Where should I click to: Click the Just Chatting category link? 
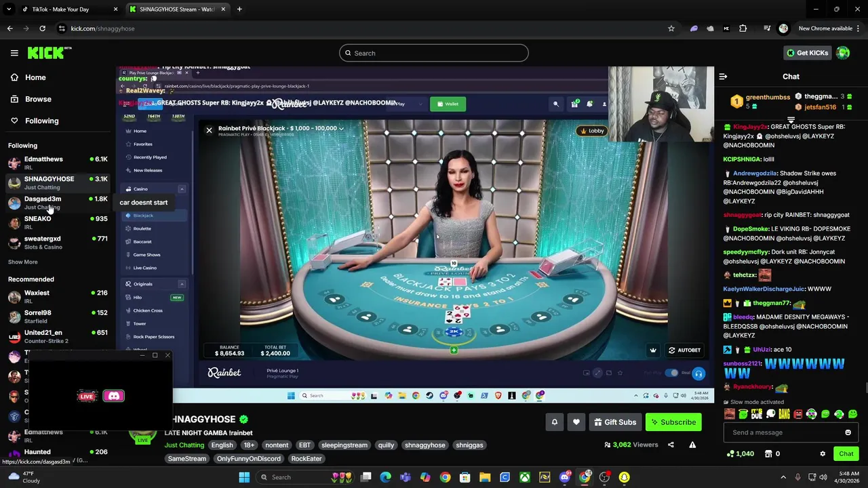[184, 445]
